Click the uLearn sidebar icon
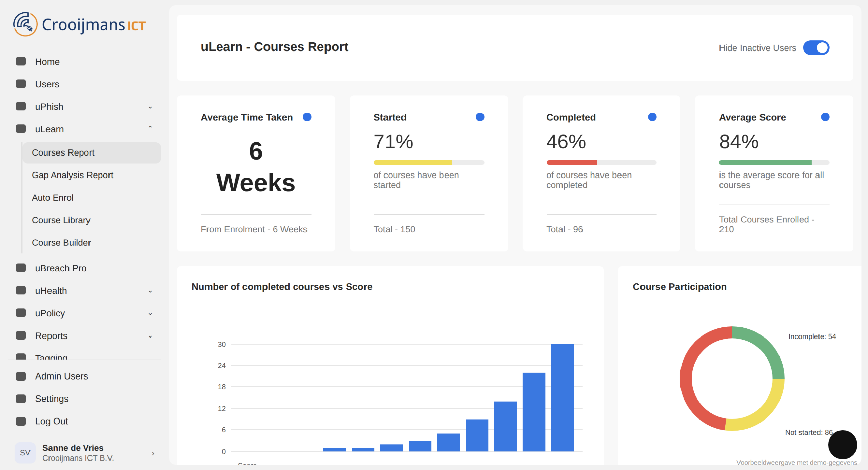 pos(21,129)
